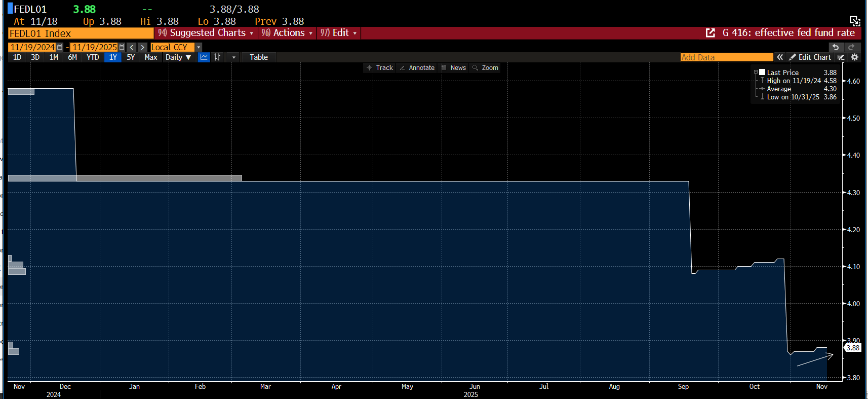Click the start date field 11/19/2024

click(32, 47)
